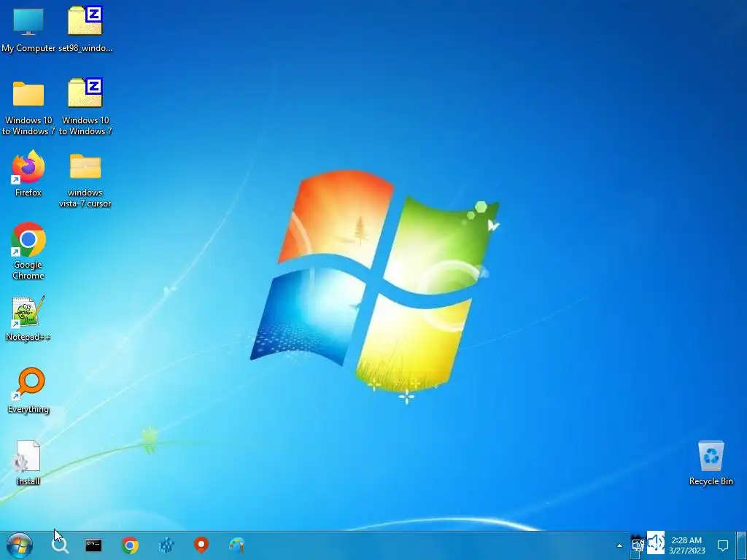Viewport: 747px width, 560px height.
Task: Open the windows vista-7 cursor folder
Action: click(85, 181)
